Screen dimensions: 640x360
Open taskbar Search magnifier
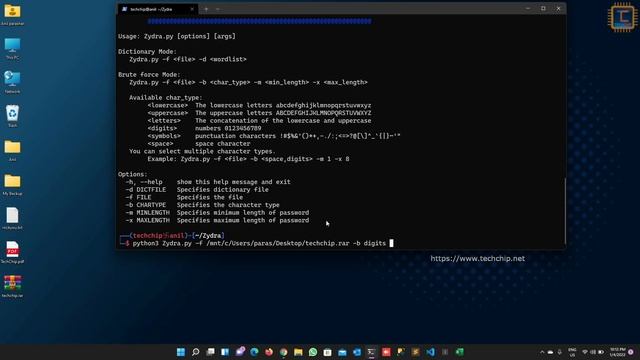tap(196, 352)
